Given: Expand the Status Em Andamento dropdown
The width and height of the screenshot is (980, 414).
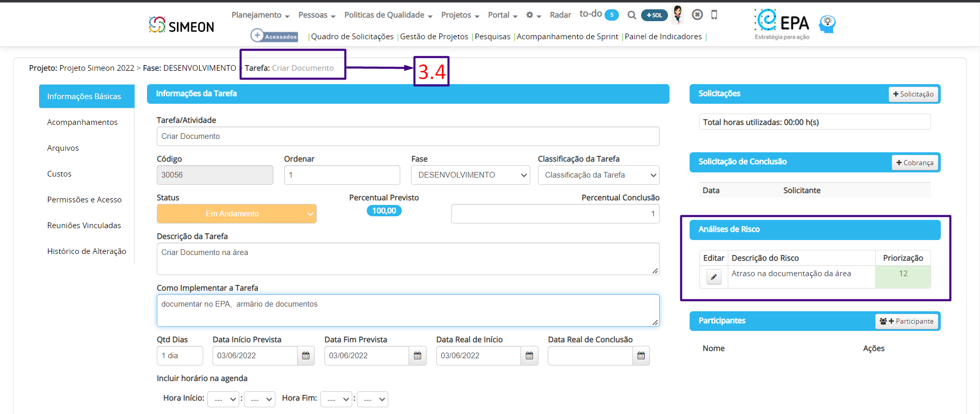Looking at the screenshot, I should point(237,214).
